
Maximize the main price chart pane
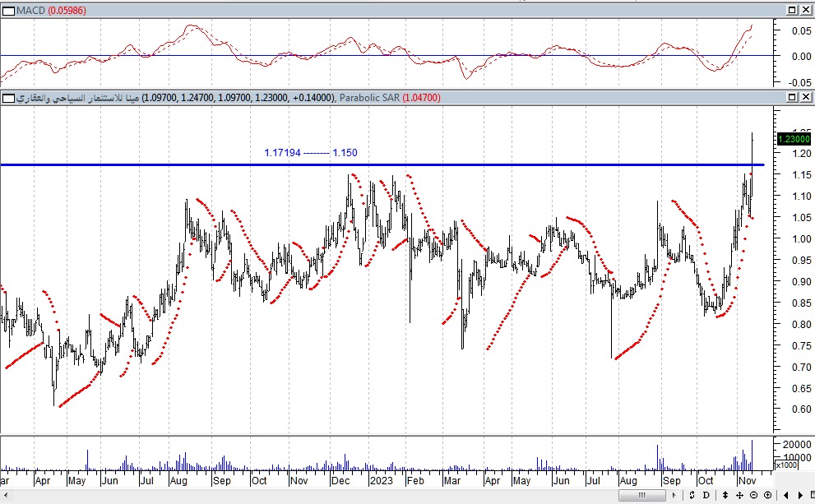click(792, 98)
